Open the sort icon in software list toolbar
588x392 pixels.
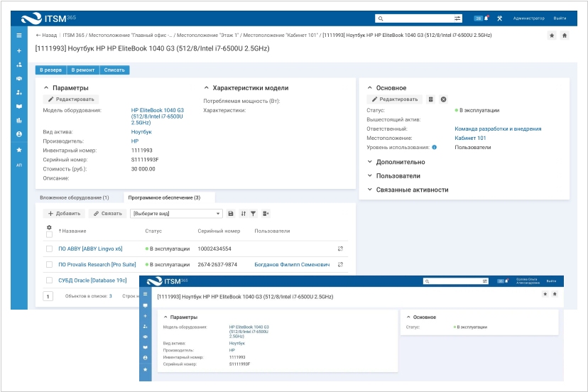pyautogui.click(x=244, y=214)
